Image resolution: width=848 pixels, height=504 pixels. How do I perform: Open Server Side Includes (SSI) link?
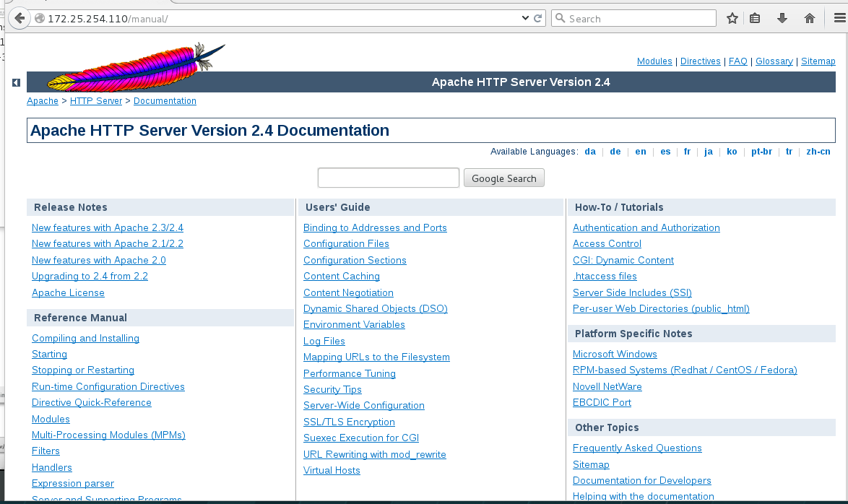point(632,292)
